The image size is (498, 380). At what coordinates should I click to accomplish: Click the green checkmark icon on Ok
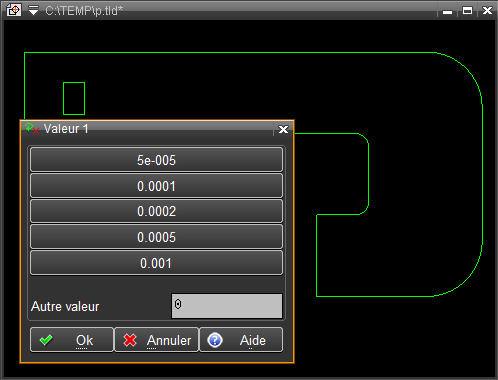click(46, 340)
